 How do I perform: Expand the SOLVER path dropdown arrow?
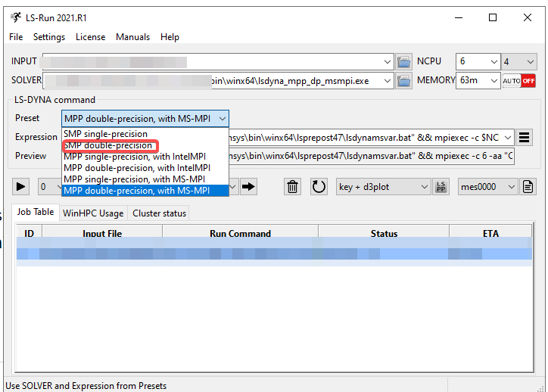click(x=388, y=81)
